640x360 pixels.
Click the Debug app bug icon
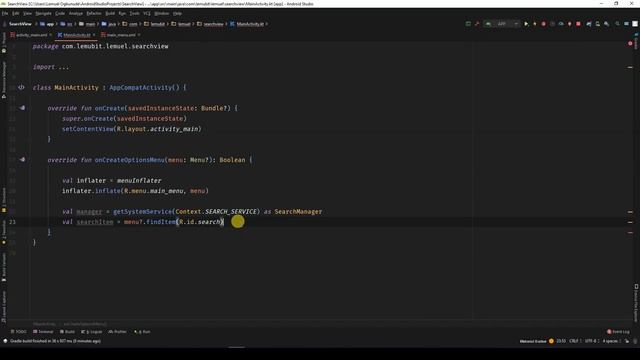pyautogui.click(x=543, y=24)
